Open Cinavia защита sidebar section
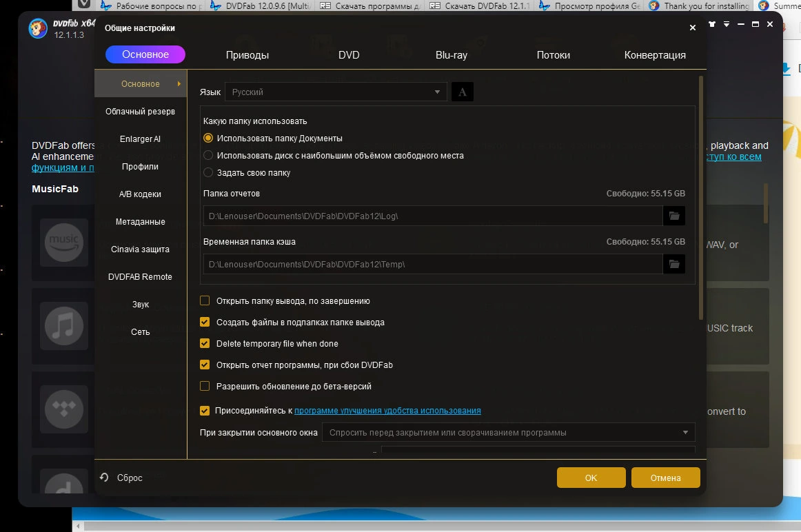The height and width of the screenshot is (532, 801). click(x=141, y=249)
